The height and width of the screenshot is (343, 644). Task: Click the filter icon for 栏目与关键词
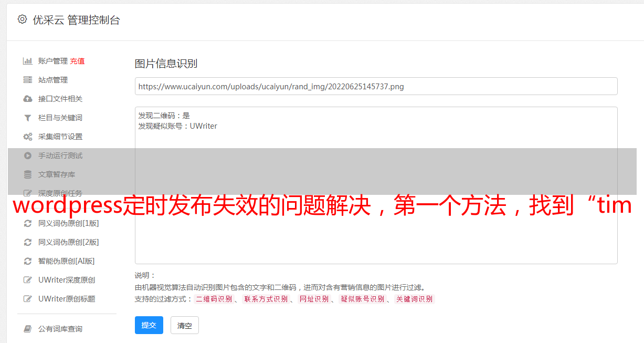[x=28, y=118]
